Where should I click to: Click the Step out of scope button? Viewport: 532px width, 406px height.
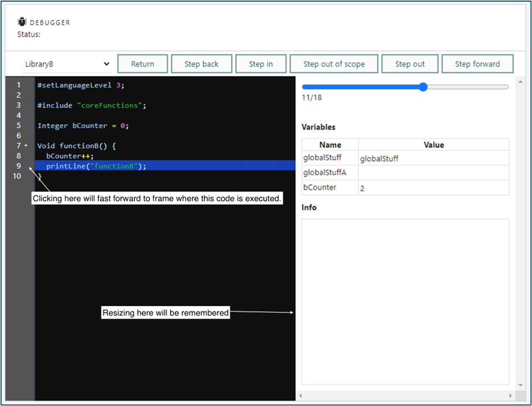point(334,64)
